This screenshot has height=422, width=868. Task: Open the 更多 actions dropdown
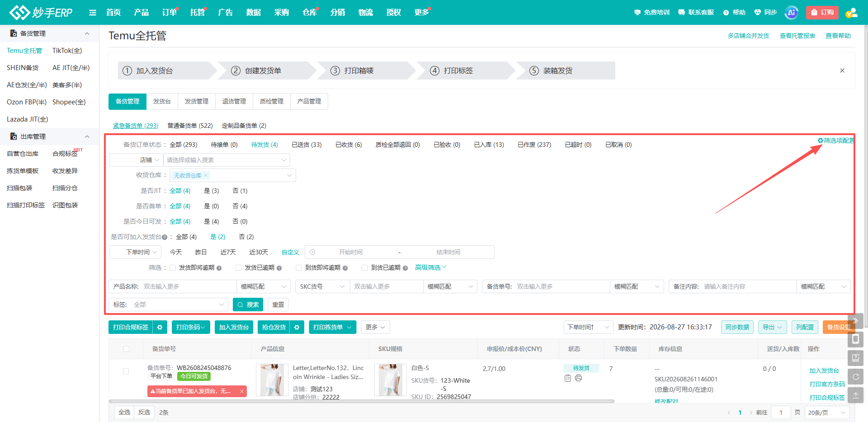pyautogui.click(x=375, y=327)
